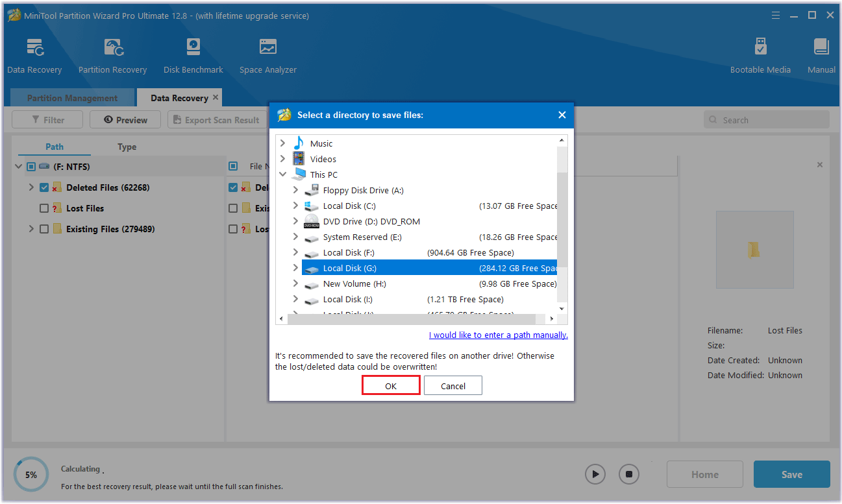
Task: Switch to the Path view tab
Action: click(55, 147)
